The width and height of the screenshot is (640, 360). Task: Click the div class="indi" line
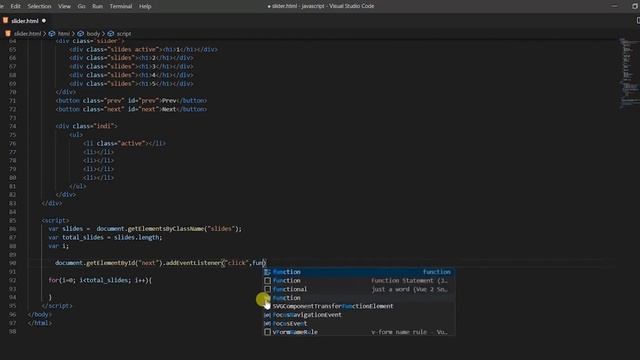86,126
